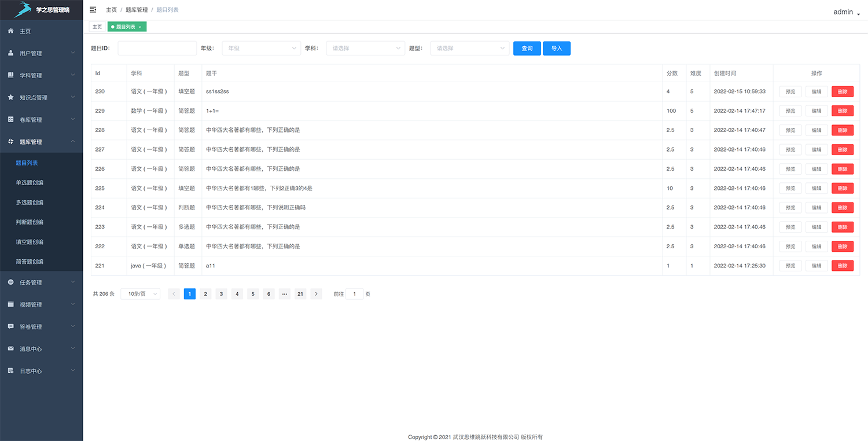Viewport: 868px width, 441px height.
Task: Click the 任务管理 task management icon
Action: click(x=10, y=282)
